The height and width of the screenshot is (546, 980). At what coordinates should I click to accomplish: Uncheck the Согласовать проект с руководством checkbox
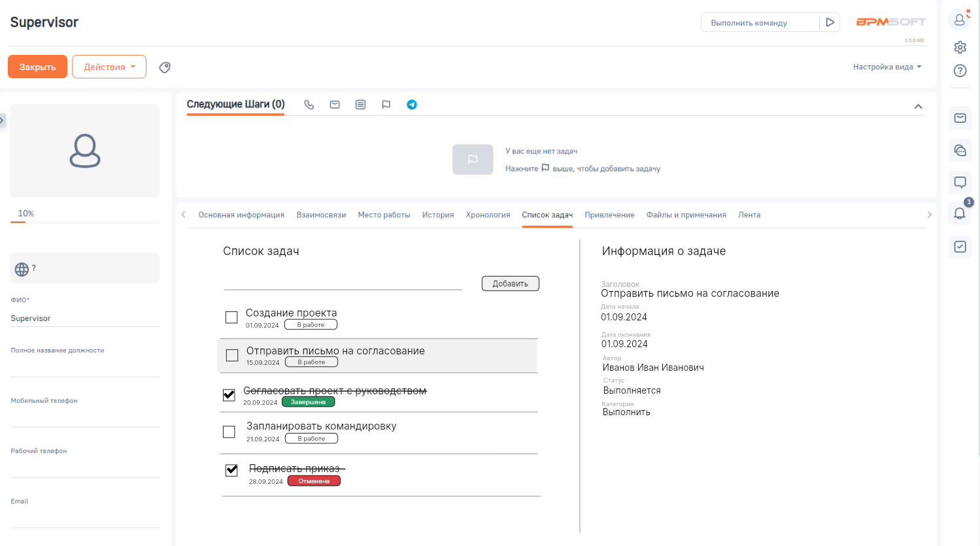(x=229, y=395)
